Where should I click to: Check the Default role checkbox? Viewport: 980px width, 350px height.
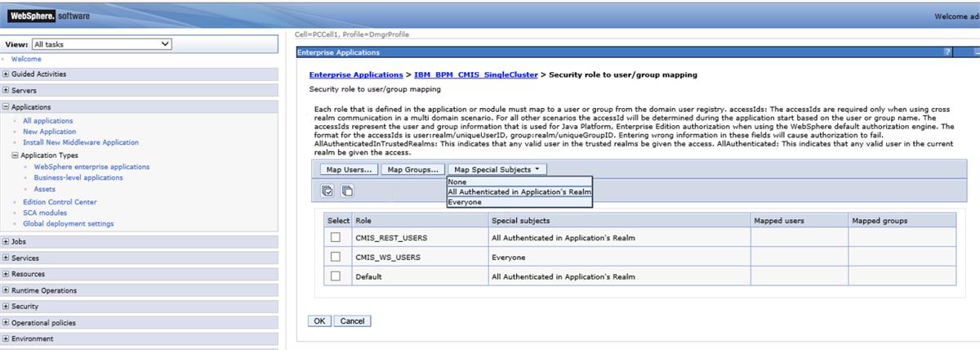coord(335,276)
